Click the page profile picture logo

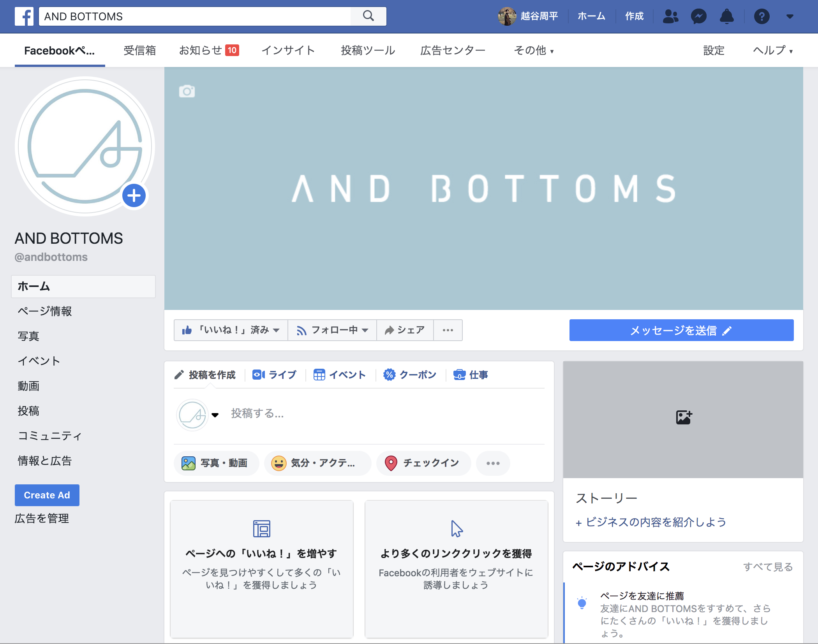coord(85,146)
